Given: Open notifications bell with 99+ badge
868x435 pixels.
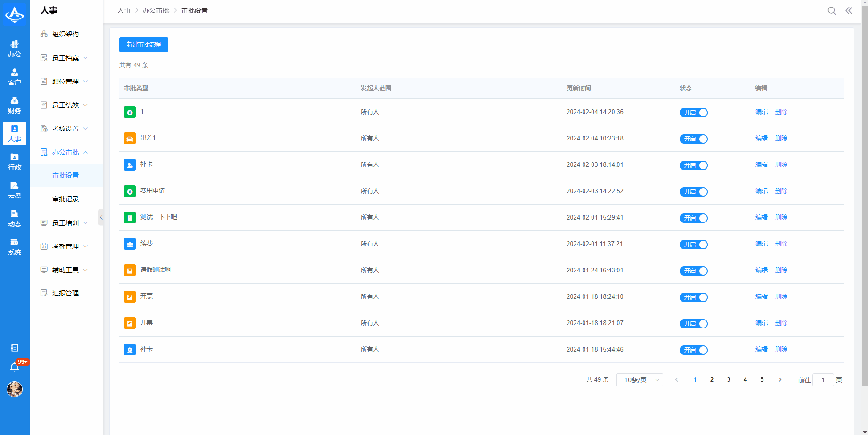Looking at the screenshot, I should click(x=15, y=367).
